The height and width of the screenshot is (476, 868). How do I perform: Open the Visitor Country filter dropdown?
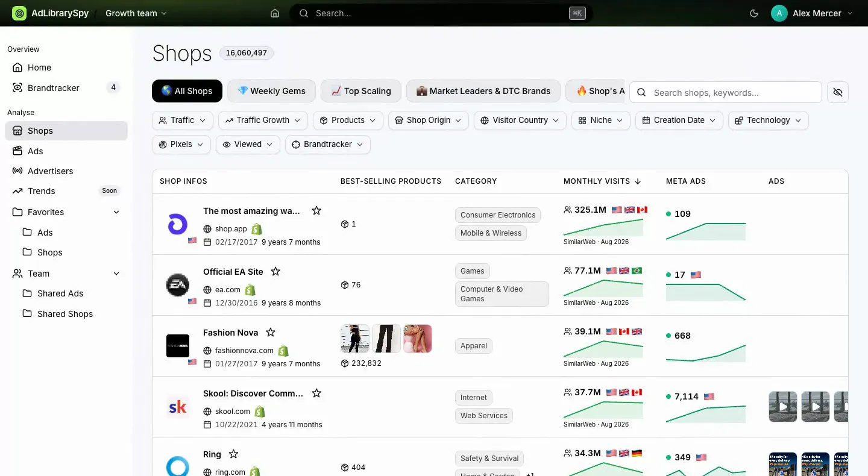click(x=520, y=120)
